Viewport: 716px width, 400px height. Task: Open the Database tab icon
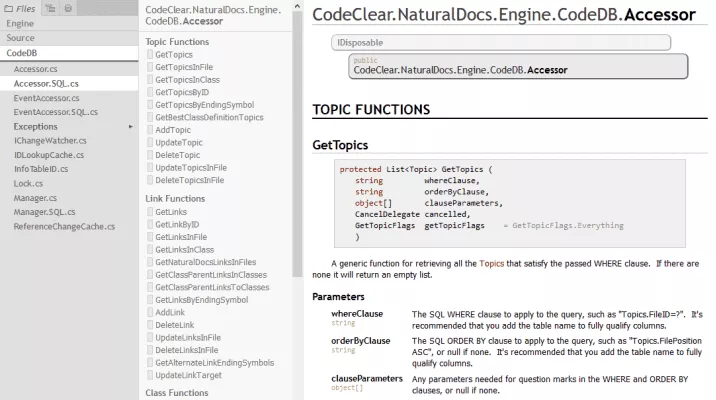68,8
